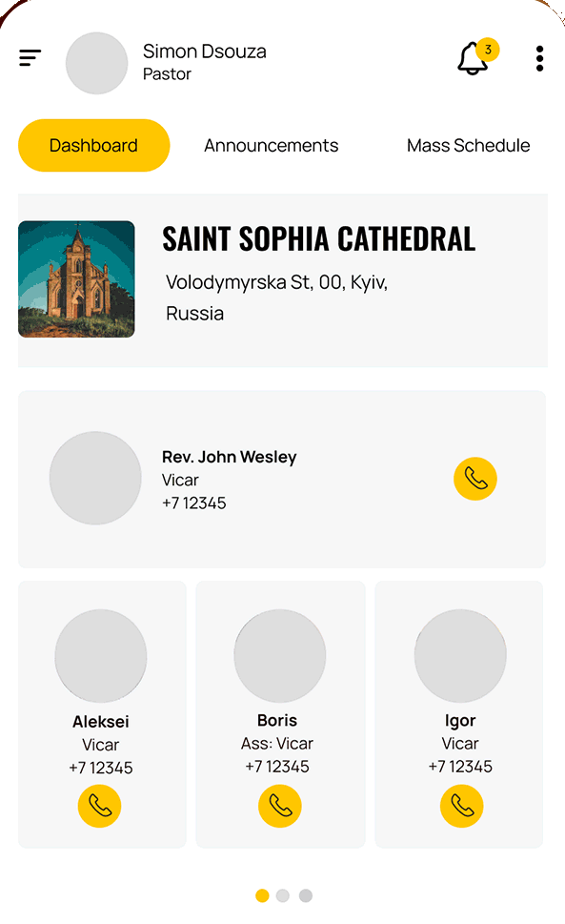Call Rev. John Wesley
Viewport: 565px width, 924px height.
[x=474, y=479]
